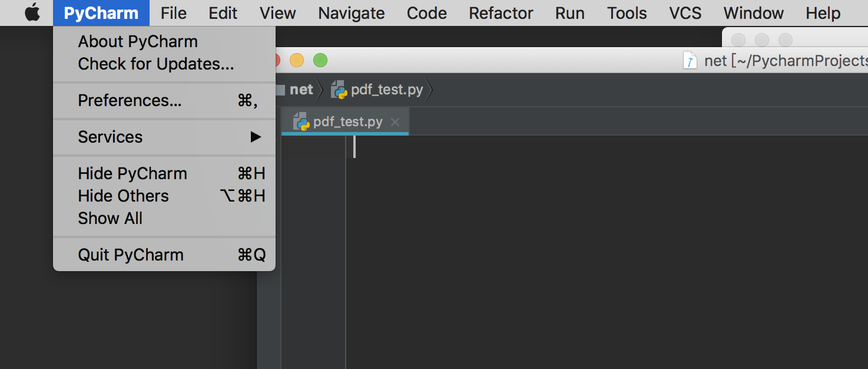
Task: Open the Tools menu
Action: [x=627, y=13]
